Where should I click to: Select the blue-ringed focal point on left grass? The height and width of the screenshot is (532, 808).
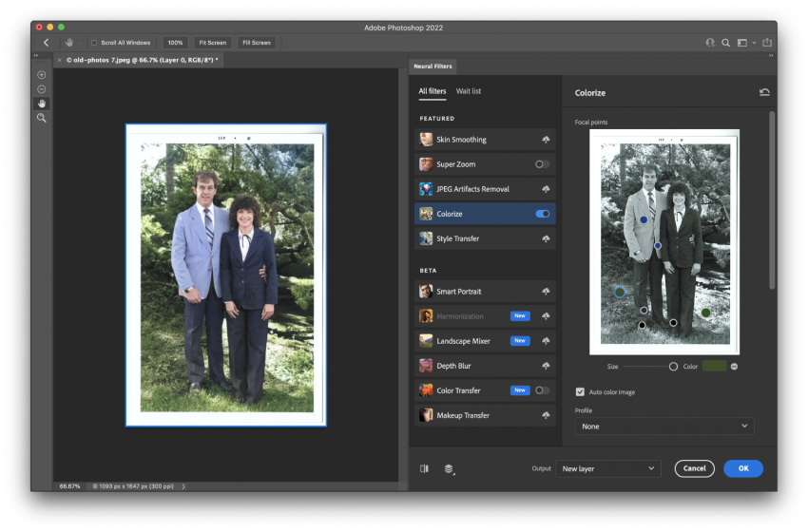620,293
